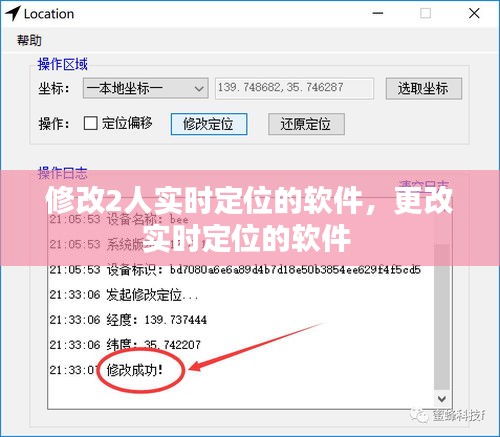500x437 pixels.
Task: Expand the 本地坐标 dropdown
Action: point(146,88)
